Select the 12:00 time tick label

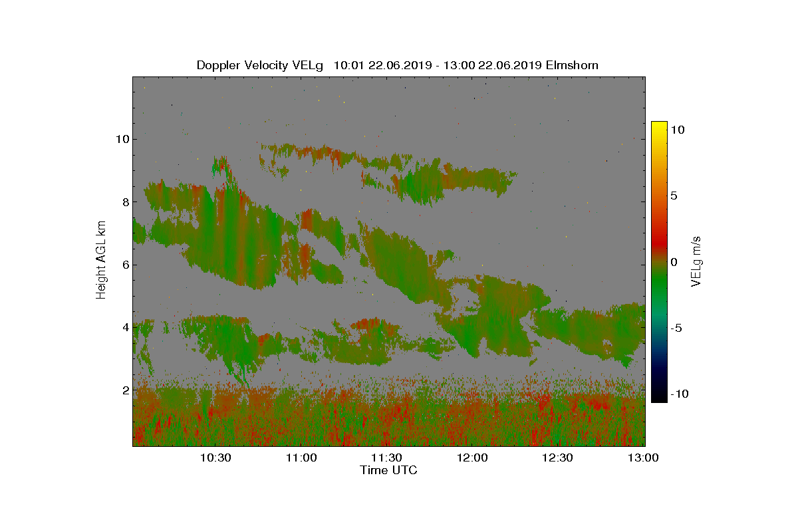(x=472, y=458)
